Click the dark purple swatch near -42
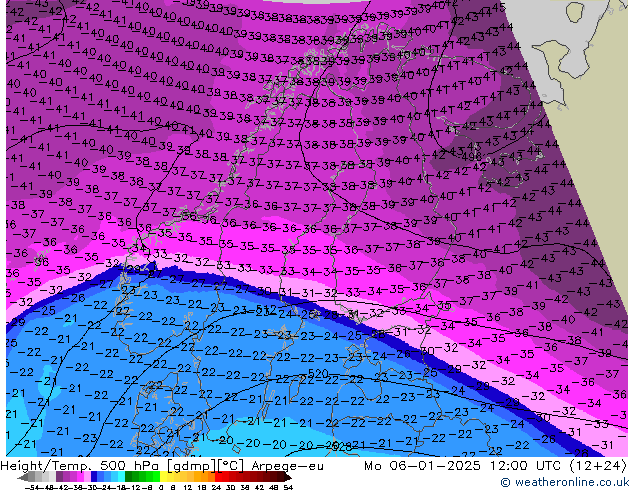 (59, 477)
